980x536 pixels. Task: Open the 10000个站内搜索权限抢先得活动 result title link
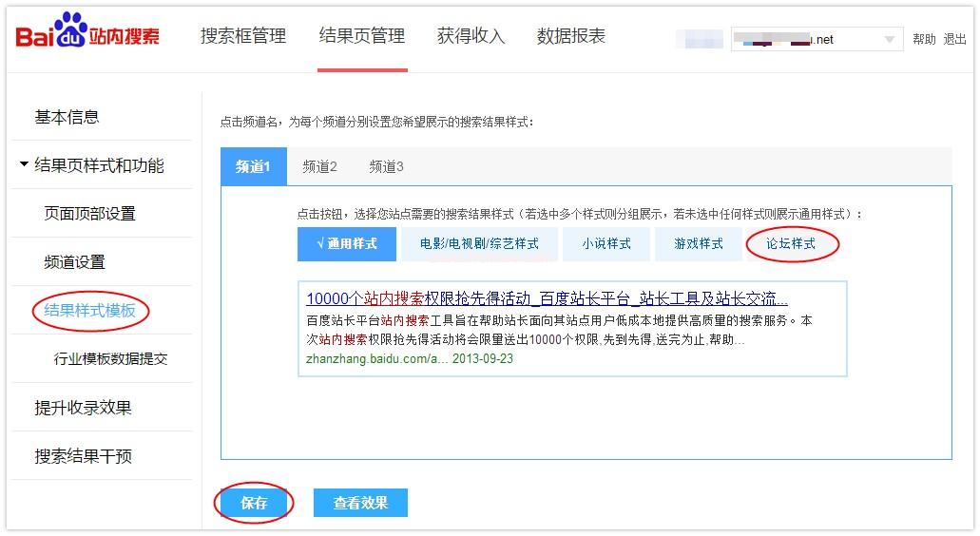[547, 298]
